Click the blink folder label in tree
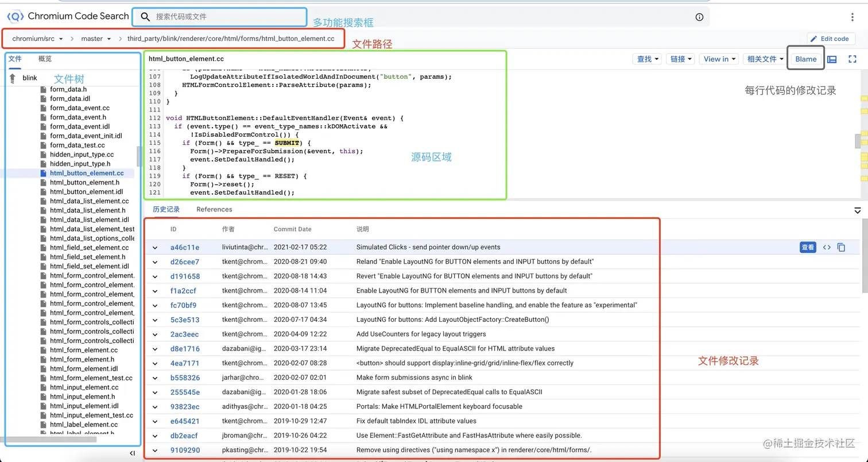Viewport: 868px width, 462px height. coord(30,78)
